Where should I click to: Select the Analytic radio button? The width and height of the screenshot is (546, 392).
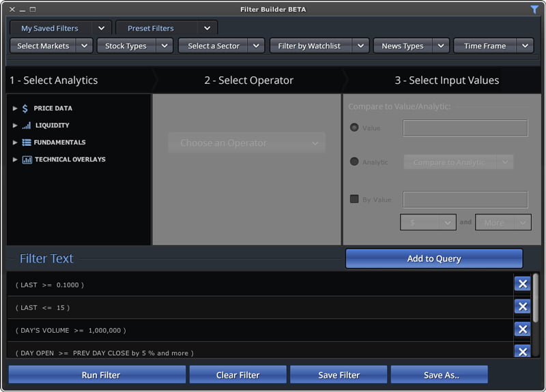tap(354, 162)
